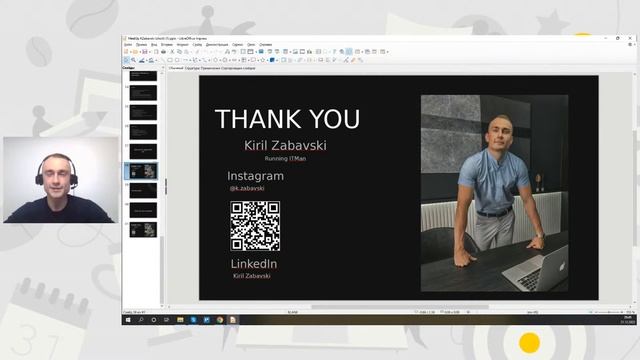
Task: Select the Basic Shapes diamond tool
Action: coord(215,60)
